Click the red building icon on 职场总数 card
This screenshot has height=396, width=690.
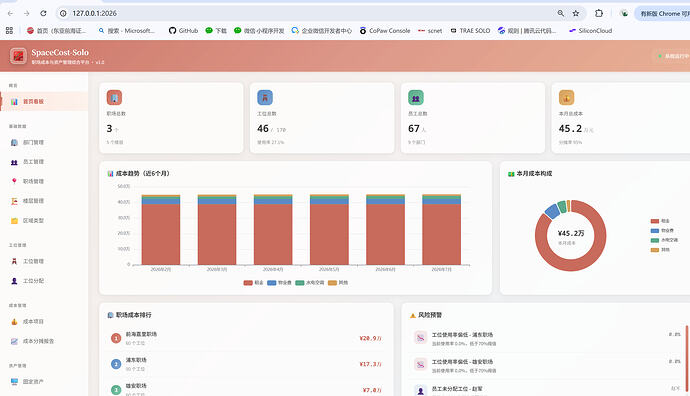click(114, 98)
